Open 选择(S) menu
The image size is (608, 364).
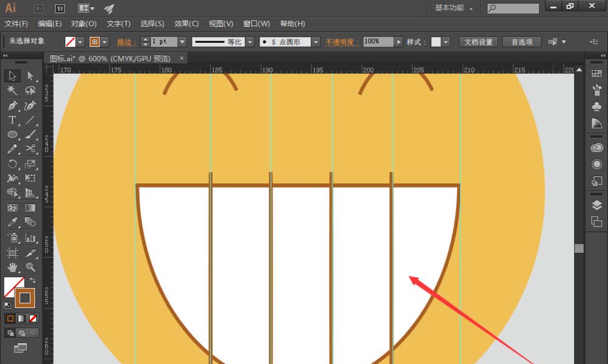pos(153,24)
